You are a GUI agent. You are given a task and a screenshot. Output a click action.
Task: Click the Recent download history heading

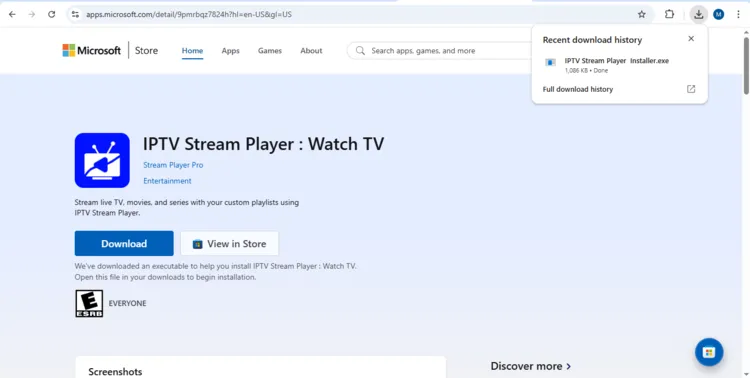click(x=592, y=40)
